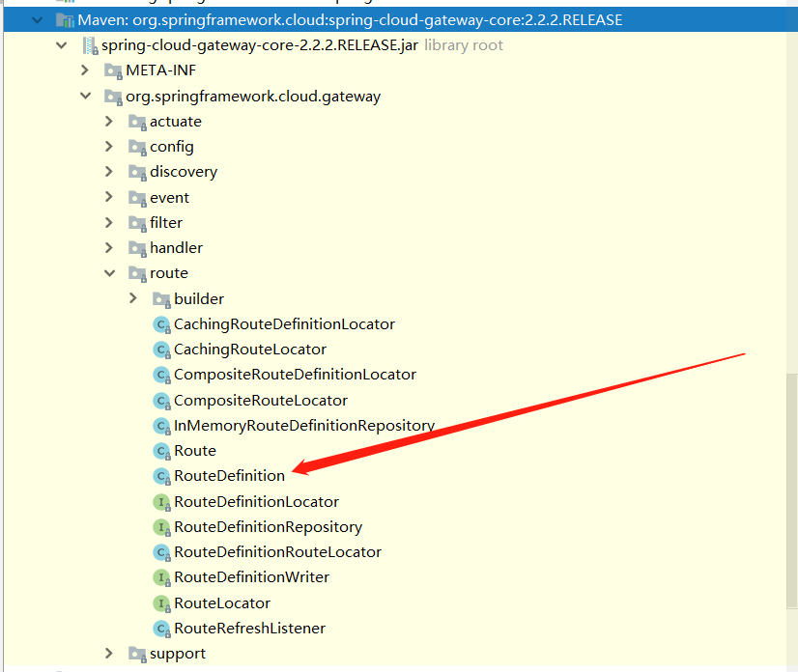Click the RouteLocator interface icon
Screen dimensions: 798x672
[162, 603]
